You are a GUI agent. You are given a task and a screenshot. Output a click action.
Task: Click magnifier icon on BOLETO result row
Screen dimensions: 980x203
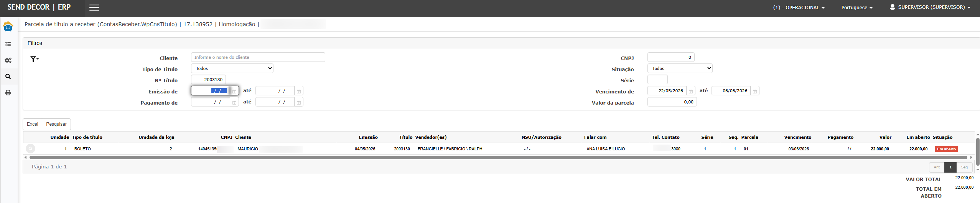30,148
